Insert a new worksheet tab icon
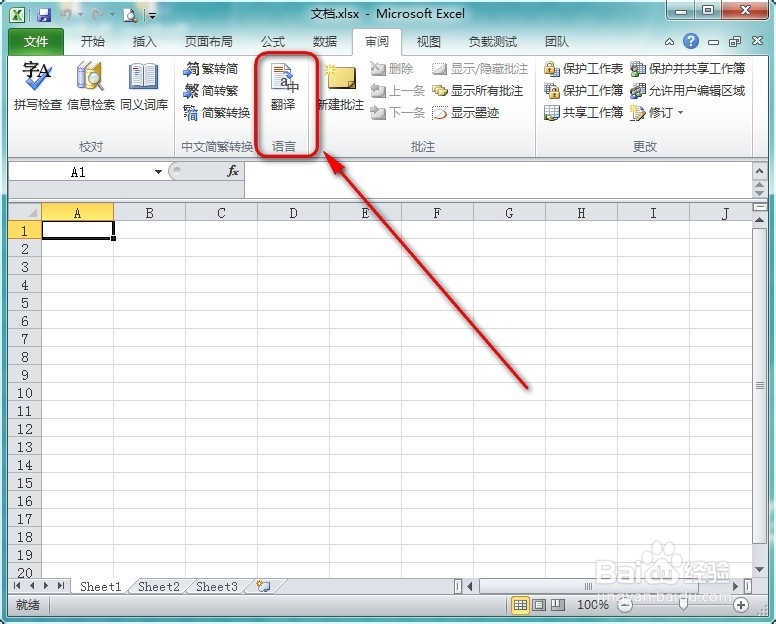 click(263, 586)
